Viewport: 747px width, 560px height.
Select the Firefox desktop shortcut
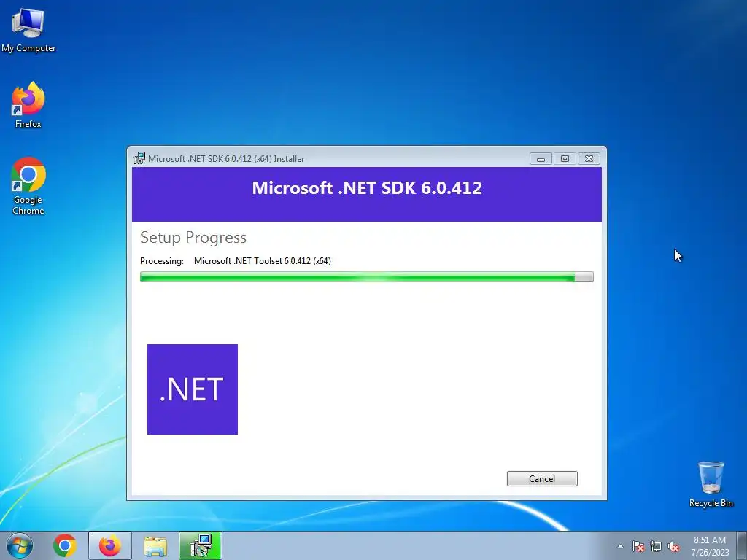click(x=28, y=105)
